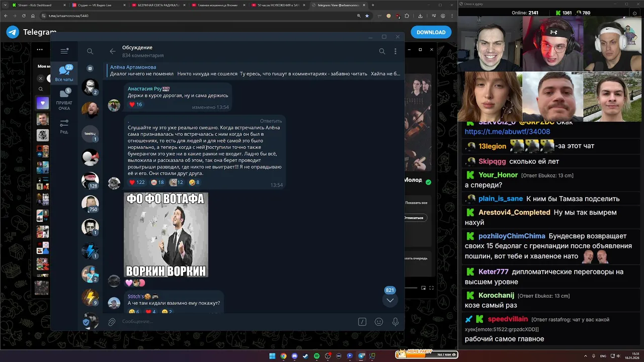Click heart reaction 16 on Анастасия's message
This screenshot has height=362, width=644.
135,105
